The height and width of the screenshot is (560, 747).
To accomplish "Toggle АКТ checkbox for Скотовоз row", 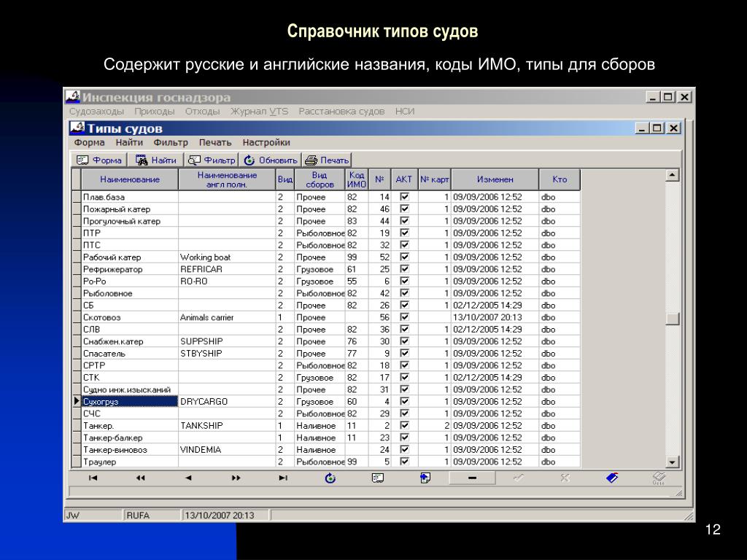I will (x=404, y=316).
